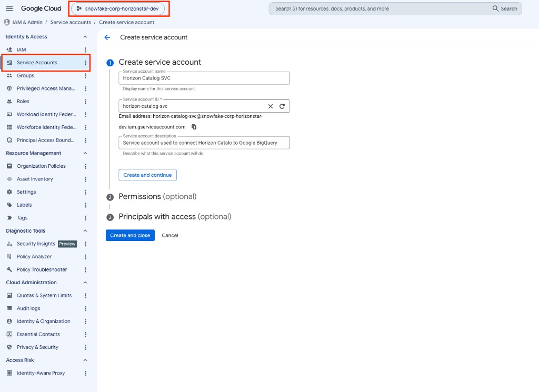Click the Essential Contacts icon
The width and height of the screenshot is (539, 392).
[9, 334]
